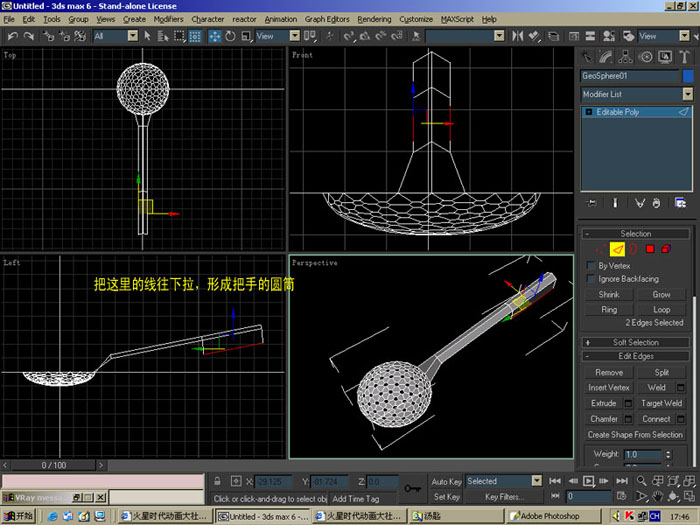Screen dimensions: 700x525
Task: Click the Redo arrow icon
Action: [x=29, y=36]
